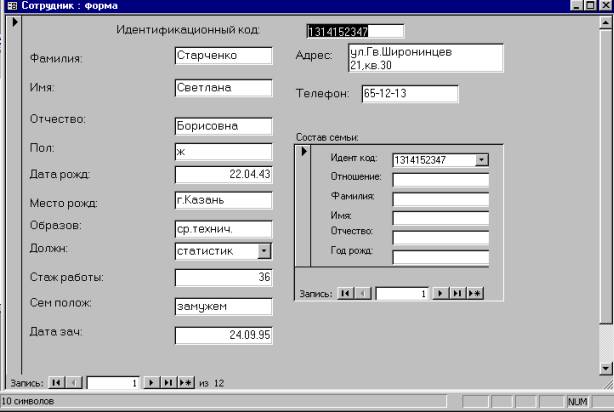Click the subform Отчество field

pos(441,238)
